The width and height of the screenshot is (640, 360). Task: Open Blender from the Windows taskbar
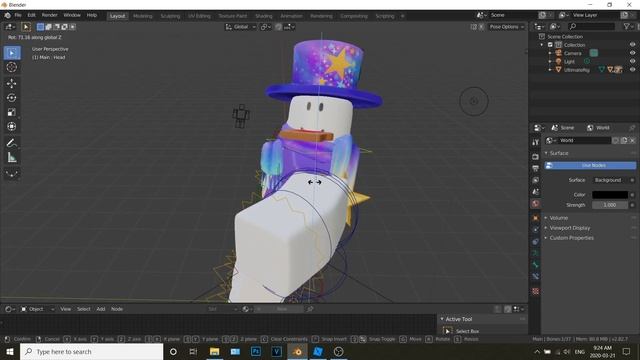point(298,351)
